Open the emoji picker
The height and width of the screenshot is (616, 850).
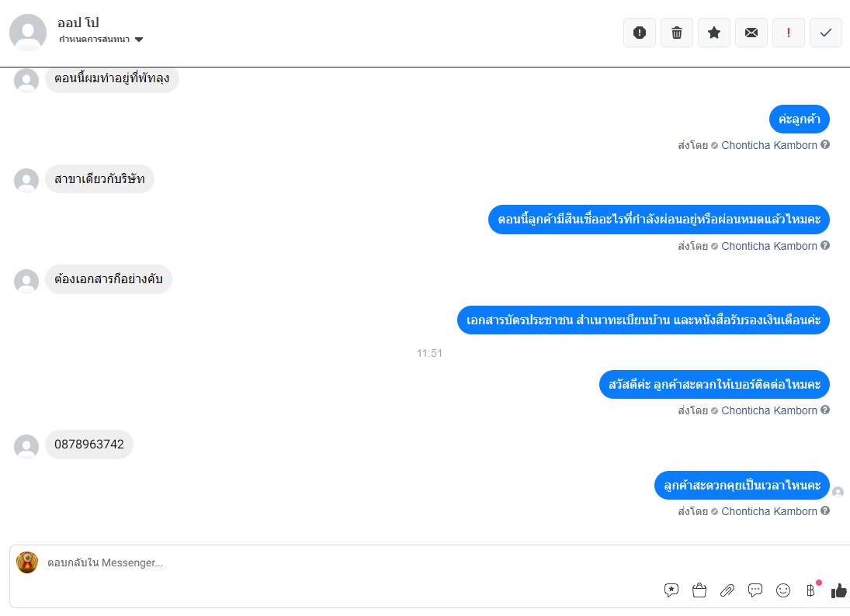click(782, 590)
